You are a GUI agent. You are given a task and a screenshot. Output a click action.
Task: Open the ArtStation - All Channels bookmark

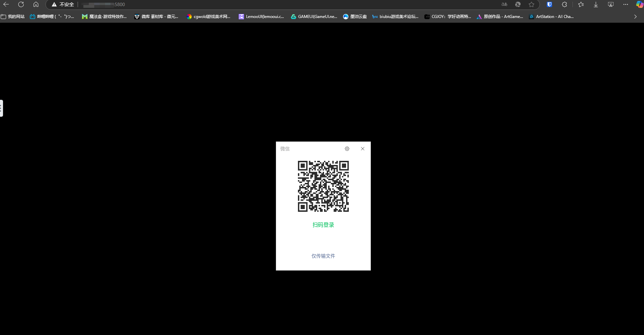(x=551, y=17)
